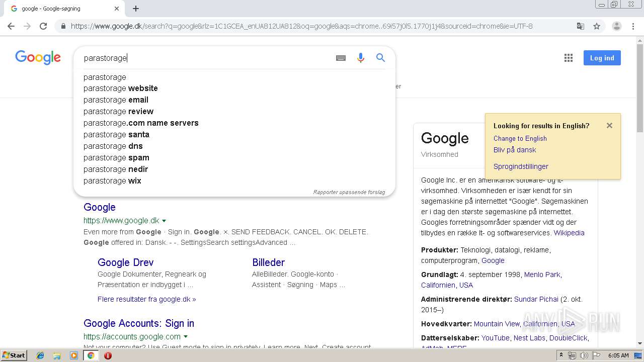Click the taskbar clock showing 6:05 AM
Viewport: 644px width, 362px height.
(x=618, y=355)
